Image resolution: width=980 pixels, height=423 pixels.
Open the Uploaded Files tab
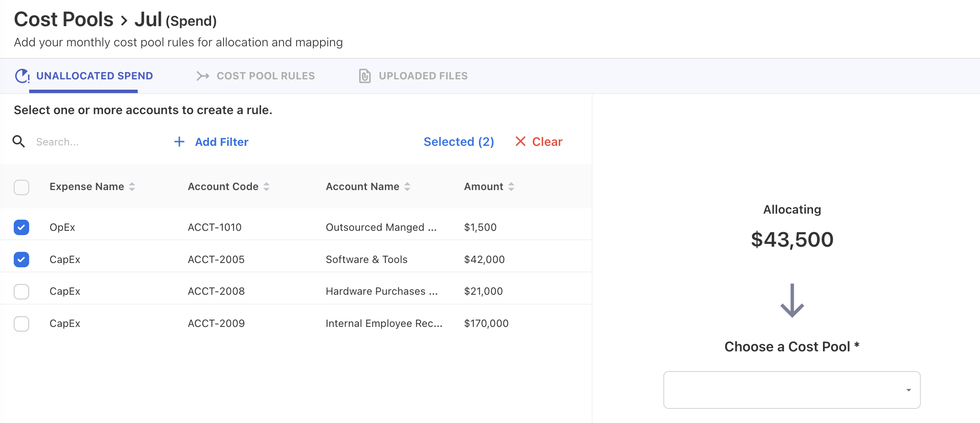coord(423,76)
